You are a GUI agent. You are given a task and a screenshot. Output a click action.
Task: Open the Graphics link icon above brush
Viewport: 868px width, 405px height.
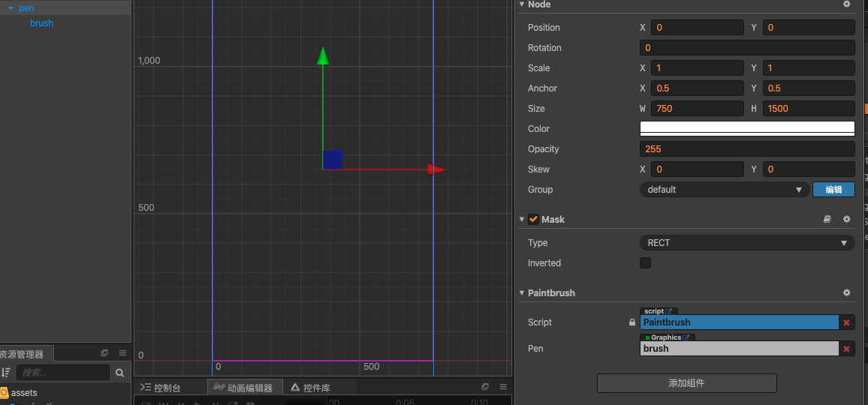[686, 337]
